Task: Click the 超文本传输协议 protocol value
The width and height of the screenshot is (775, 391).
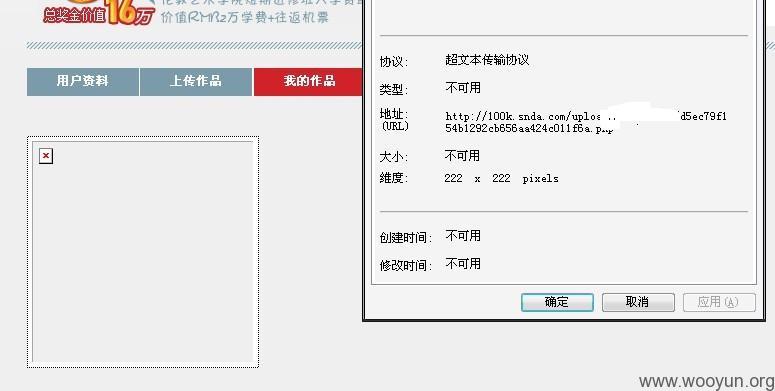Action: click(x=487, y=60)
